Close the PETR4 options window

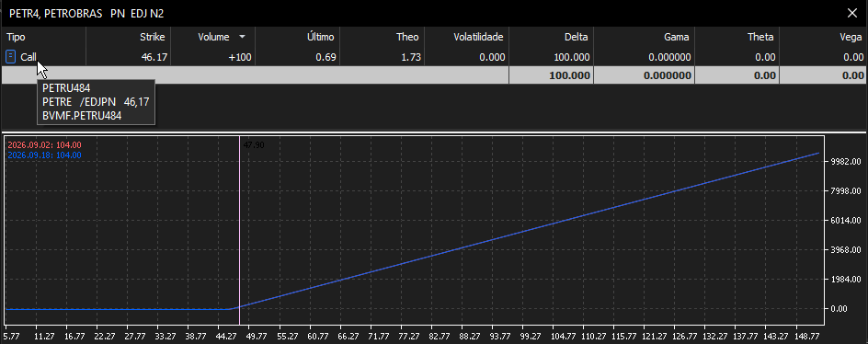[x=851, y=13]
